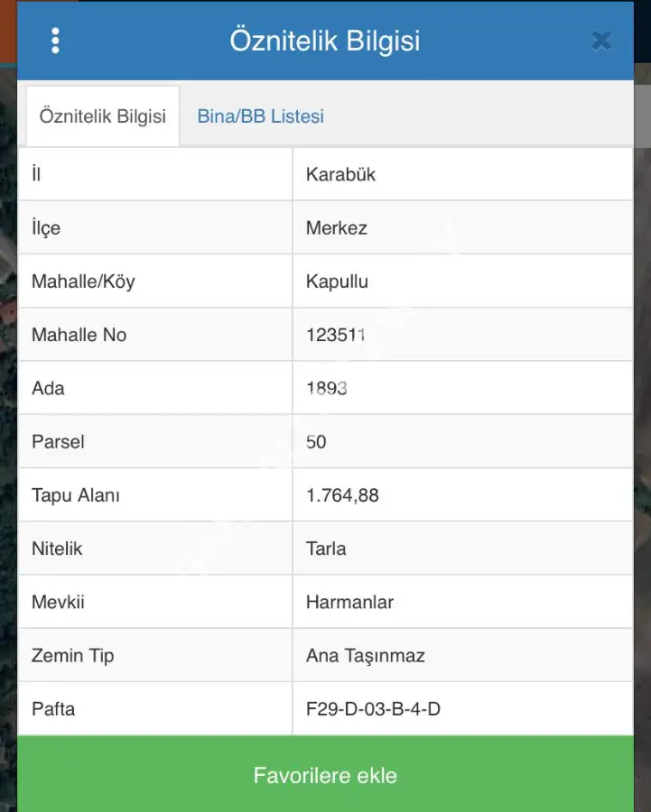
Task: Click the Tapu Alanı row label
Action: 76,495
